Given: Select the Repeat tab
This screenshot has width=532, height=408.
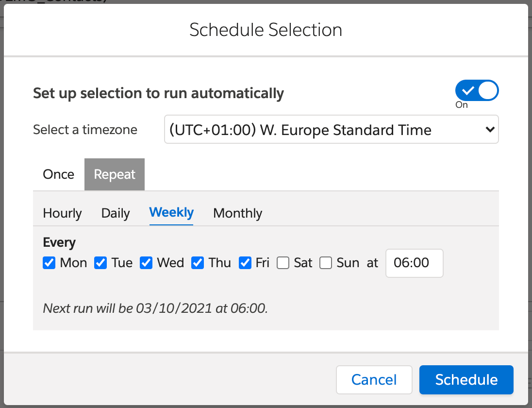Looking at the screenshot, I should point(115,174).
